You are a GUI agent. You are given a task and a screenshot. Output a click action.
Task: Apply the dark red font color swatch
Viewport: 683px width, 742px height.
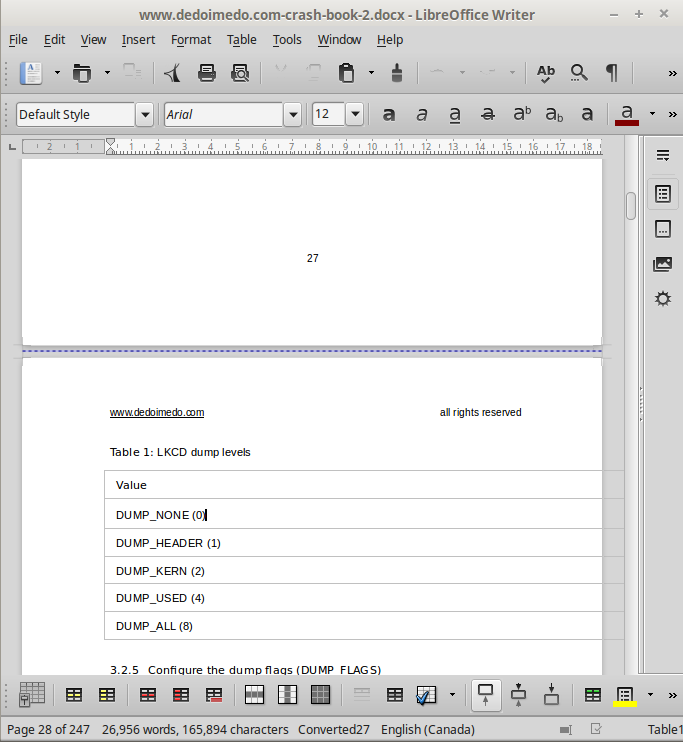click(627, 114)
